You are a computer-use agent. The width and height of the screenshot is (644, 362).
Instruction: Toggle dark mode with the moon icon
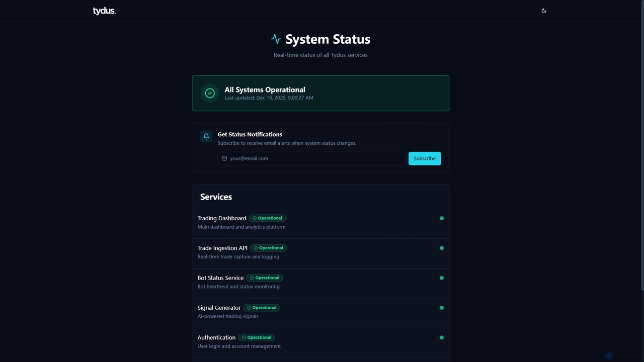tap(544, 11)
